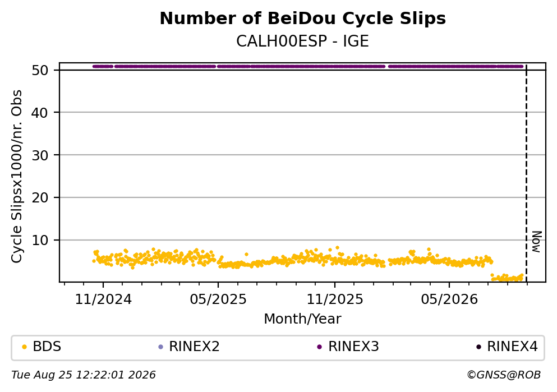Image resolution: width=557 pixels, height=392 pixels.
Task: Click the purple RINEX3 legend dot
Action: pyautogui.click(x=319, y=347)
